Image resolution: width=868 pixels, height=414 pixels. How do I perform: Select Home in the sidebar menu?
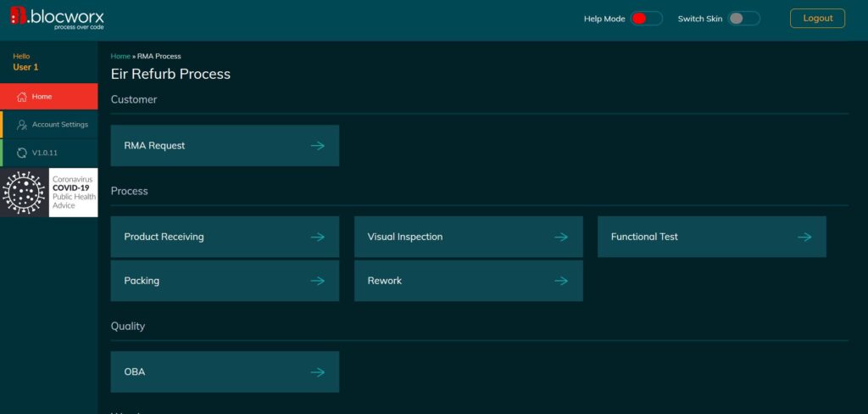click(48, 97)
